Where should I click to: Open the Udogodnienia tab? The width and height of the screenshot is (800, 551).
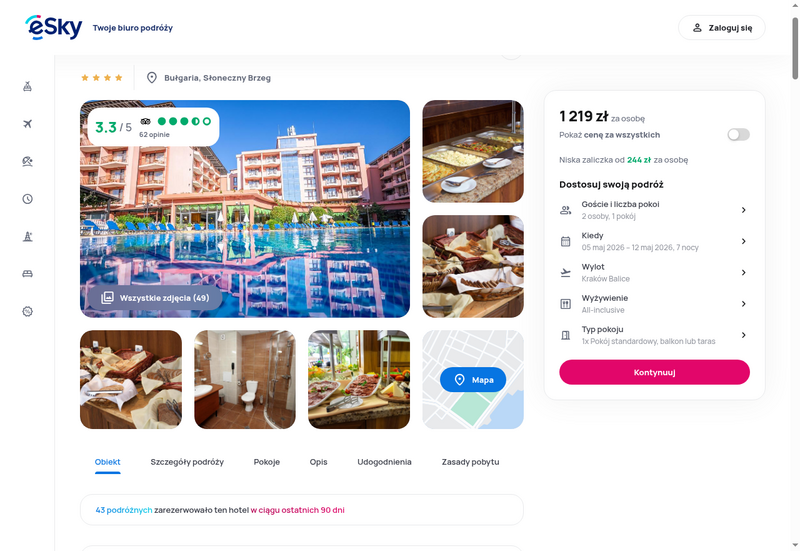[384, 462]
